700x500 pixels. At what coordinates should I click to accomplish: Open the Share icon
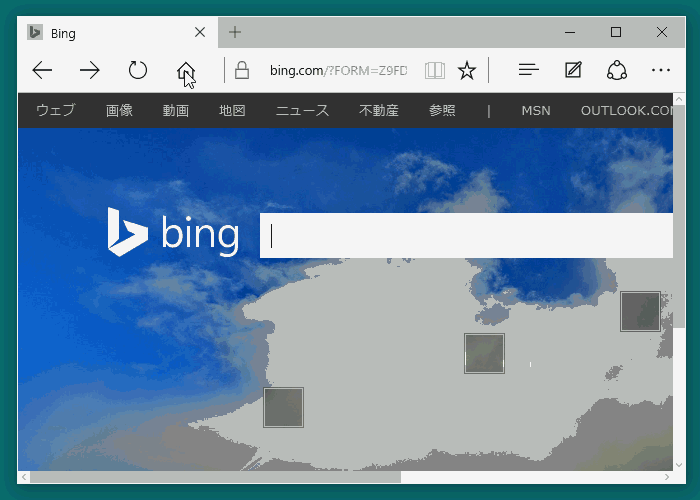[x=617, y=70]
